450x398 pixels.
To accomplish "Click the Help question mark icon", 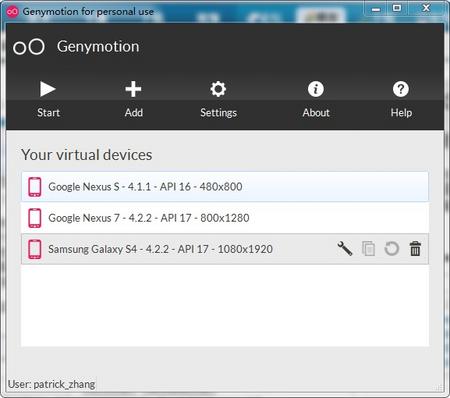I will (x=401, y=89).
